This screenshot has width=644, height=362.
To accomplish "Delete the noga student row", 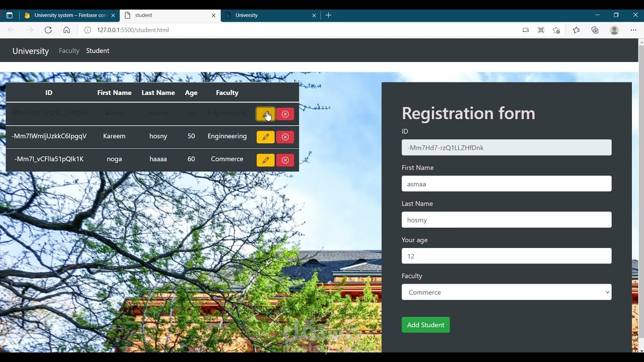I will (x=285, y=160).
